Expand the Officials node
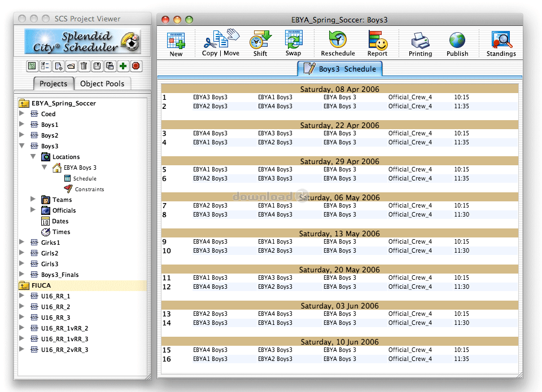Screen dimensions: 542x392 tap(33, 210)
